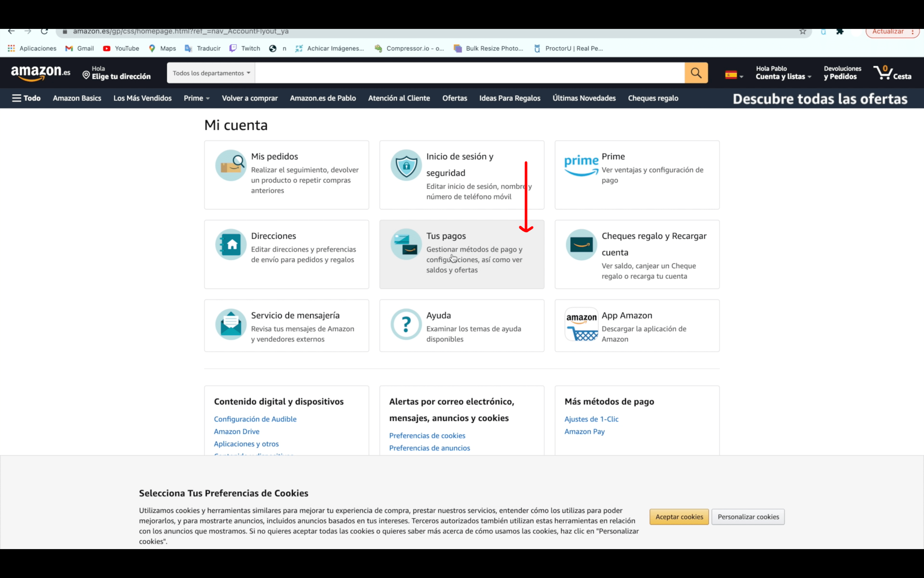The height and width of the screenshot is (578, 924).
Task: Go to Amazon Basics
Action: [77, 98]
